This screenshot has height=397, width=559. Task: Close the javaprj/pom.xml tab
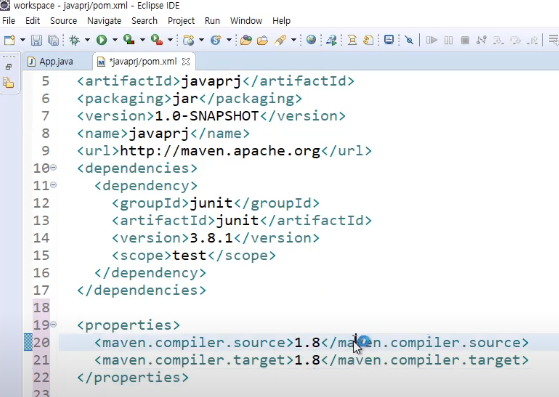pos(186,62)
